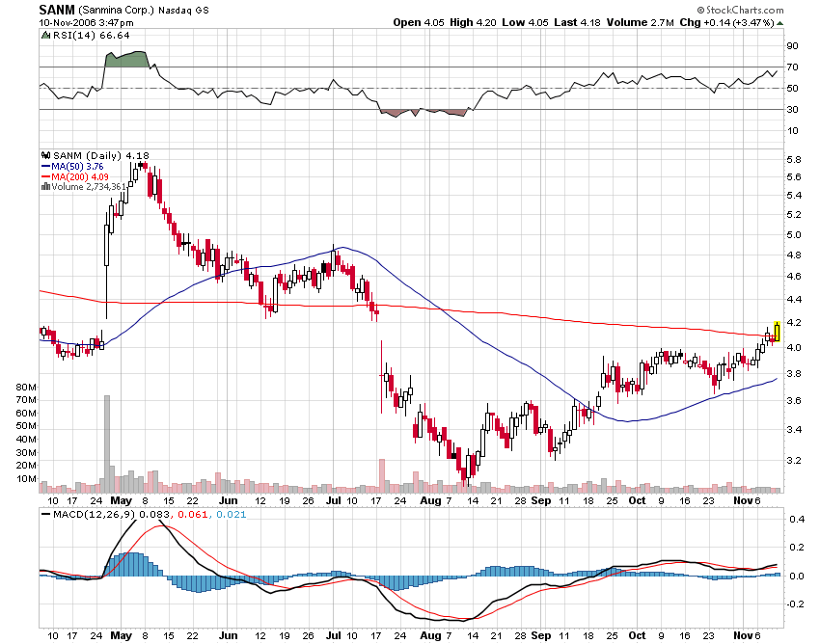This screenshot has height=644, width=820.
Task: Click the yellow highlighted last candlestick
Action: tap(777, 332)
